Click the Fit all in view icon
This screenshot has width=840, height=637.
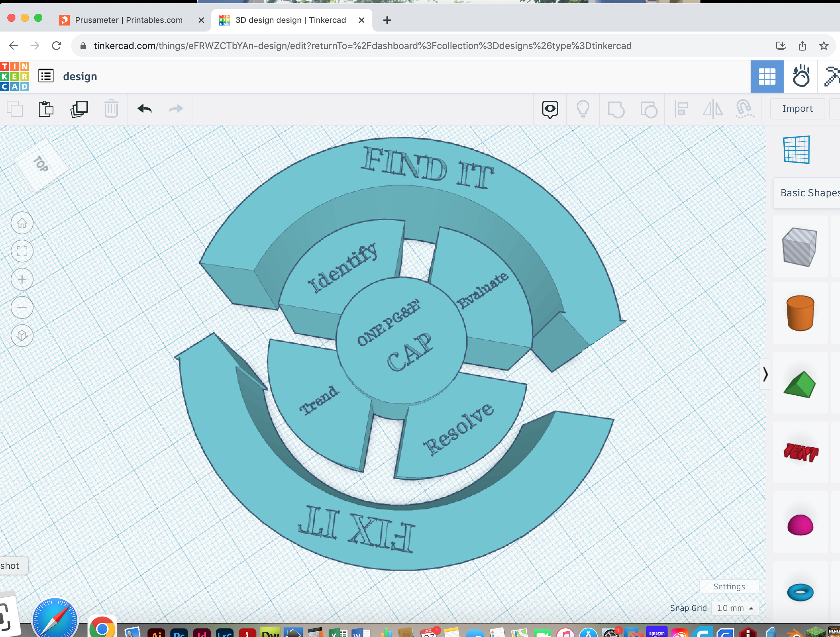[22, 251]
